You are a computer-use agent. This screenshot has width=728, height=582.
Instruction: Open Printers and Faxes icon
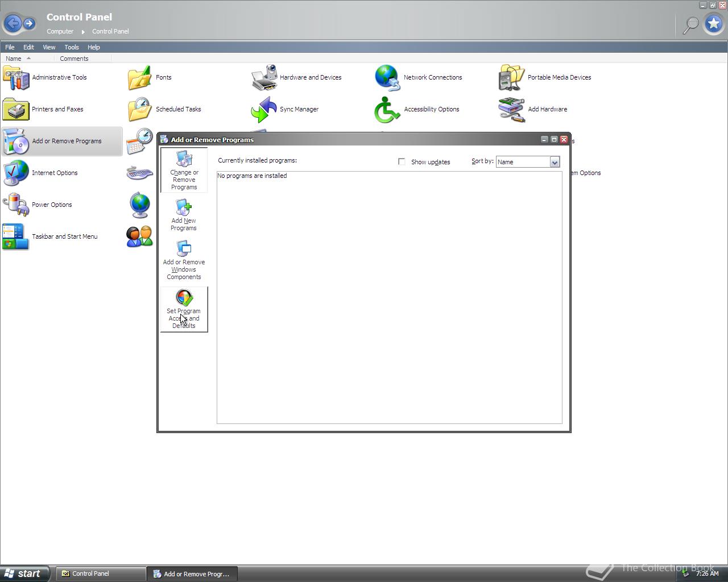tap(16, 109)
